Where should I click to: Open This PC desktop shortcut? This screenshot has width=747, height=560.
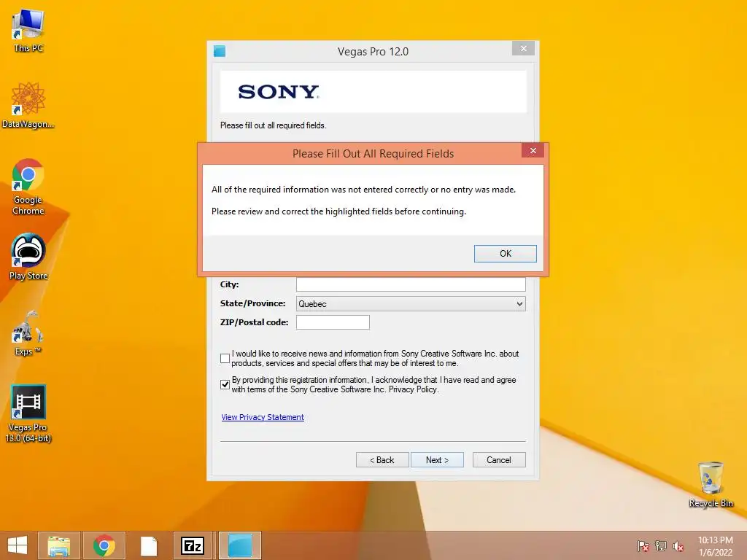tap(28, 31)
